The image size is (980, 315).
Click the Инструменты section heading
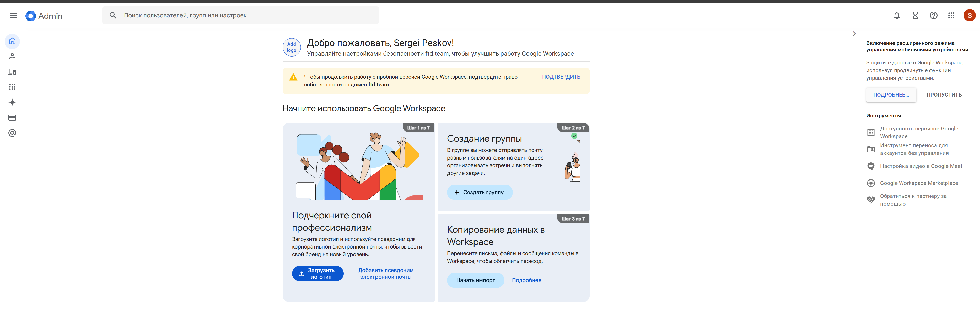[883, 116]
